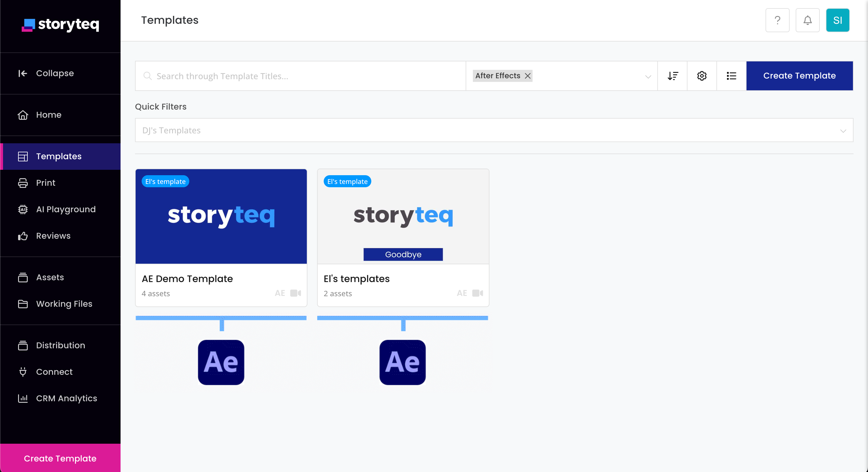This screenshot has width=868, height=472.
Task: Click the El's template tag on Goodbye card
Action: pyautogui.click(x=347, y=182)
